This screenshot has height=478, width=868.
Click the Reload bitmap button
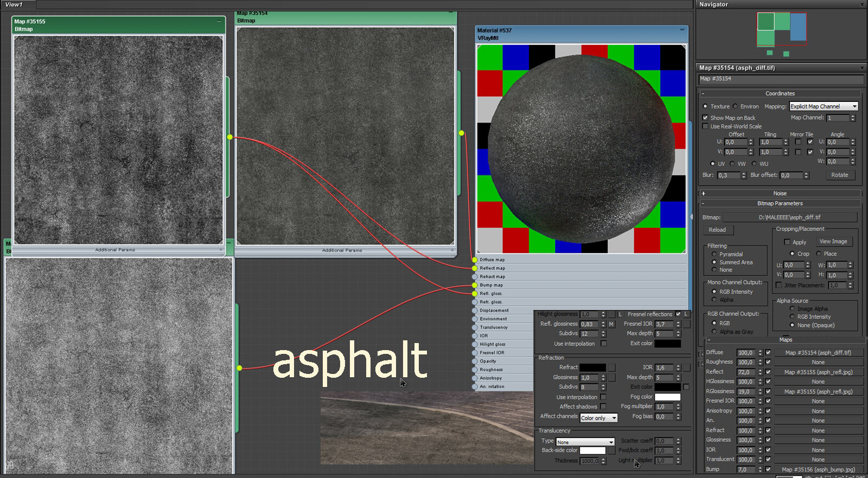pos(717,230)
